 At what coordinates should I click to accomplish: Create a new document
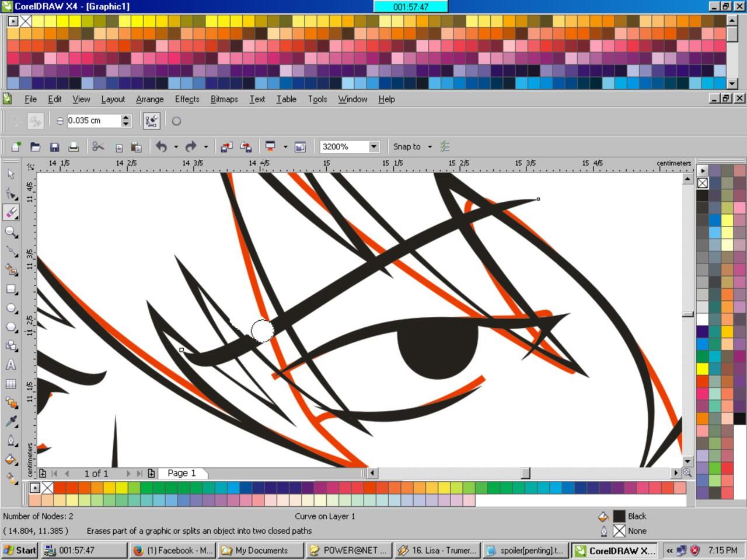click(16, 147)
